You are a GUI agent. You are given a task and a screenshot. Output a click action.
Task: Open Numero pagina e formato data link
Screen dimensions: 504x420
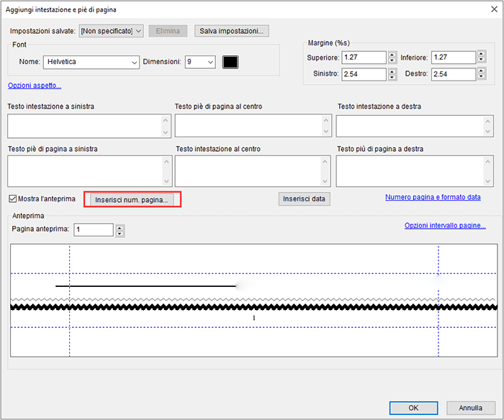433,197
